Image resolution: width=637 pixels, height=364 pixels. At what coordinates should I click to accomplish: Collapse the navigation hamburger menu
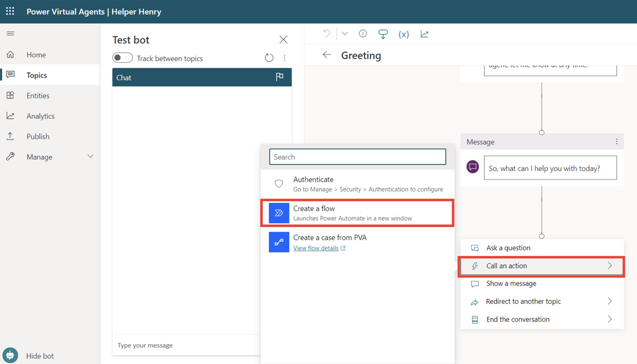click(10, 34)
